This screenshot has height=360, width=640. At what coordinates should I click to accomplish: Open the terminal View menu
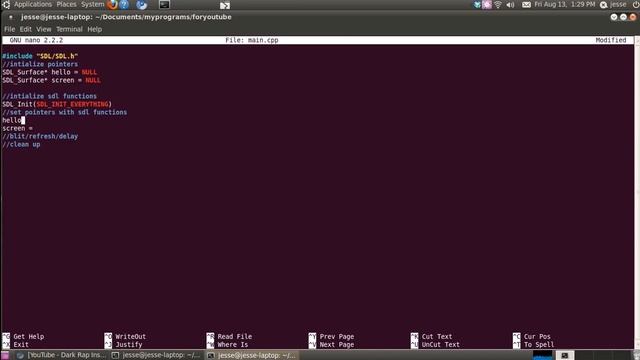44,29
